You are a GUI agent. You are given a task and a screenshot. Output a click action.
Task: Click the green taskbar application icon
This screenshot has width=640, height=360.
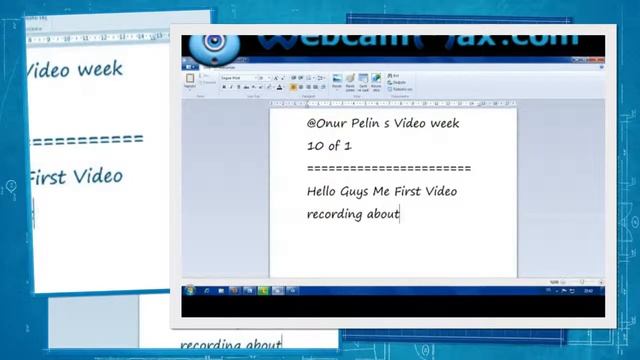[263, 291]
